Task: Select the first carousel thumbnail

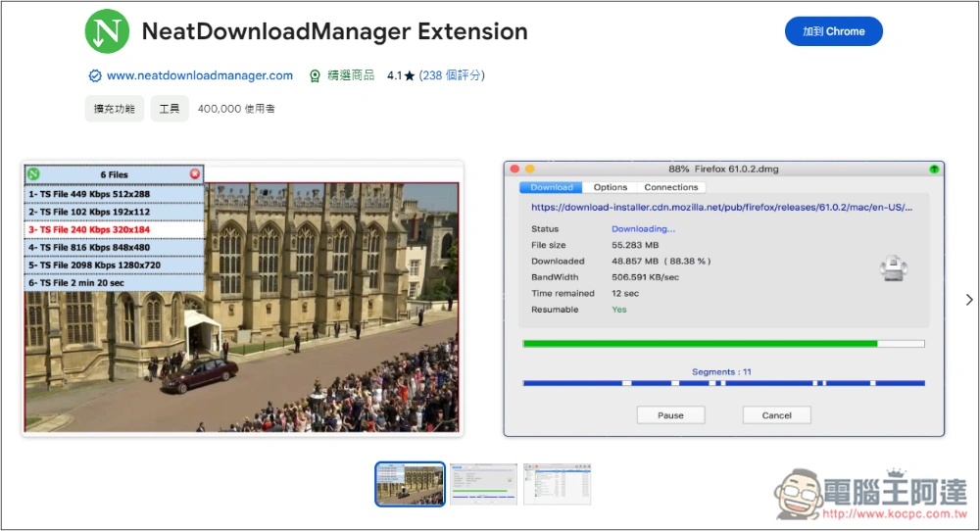Action: pos(410,484)
